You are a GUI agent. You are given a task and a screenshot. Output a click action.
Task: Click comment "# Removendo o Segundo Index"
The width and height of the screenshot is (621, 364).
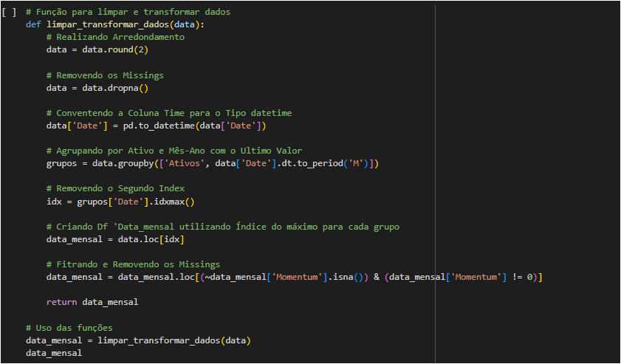[115, 188]
